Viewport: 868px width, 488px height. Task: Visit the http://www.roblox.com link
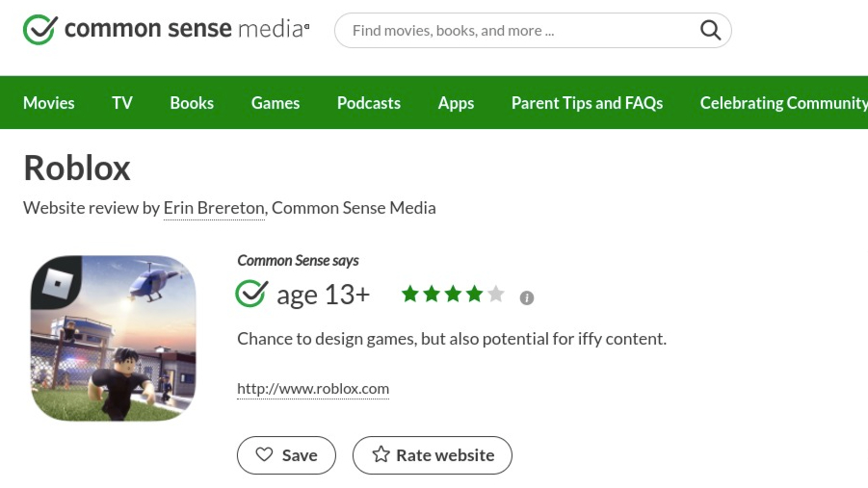[313, 389]
